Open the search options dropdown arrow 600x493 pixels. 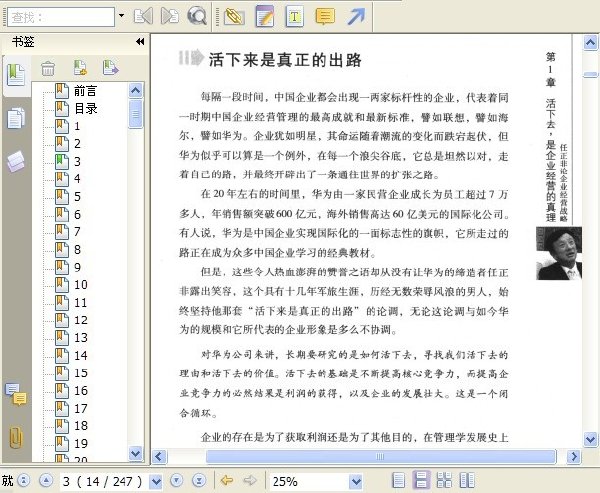(x=121, y=16)
